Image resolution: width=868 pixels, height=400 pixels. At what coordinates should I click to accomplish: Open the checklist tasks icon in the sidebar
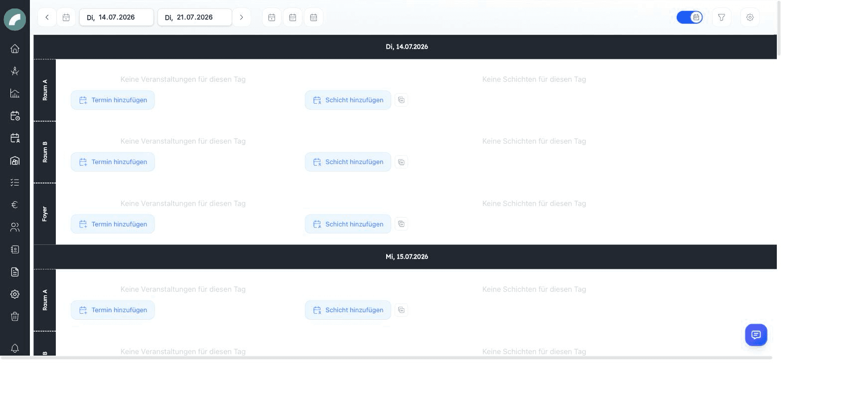tap(15, 183)
